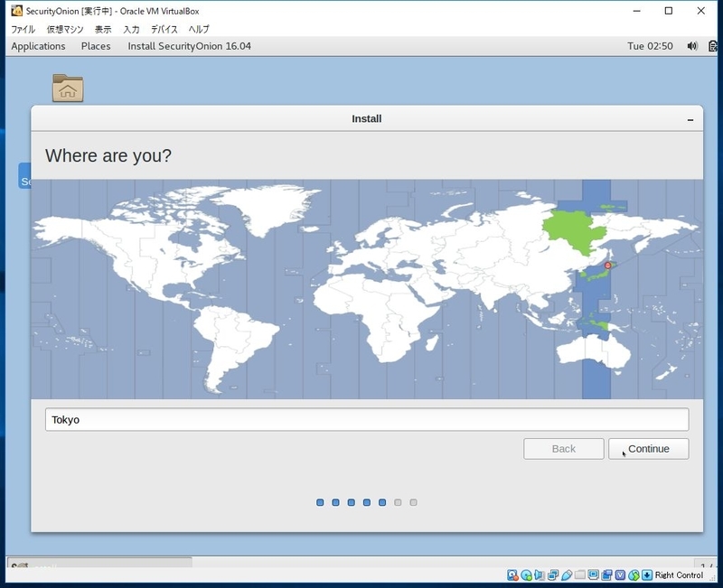Open the 入力 menu
The image size is (723, 588).
point(131,29)
